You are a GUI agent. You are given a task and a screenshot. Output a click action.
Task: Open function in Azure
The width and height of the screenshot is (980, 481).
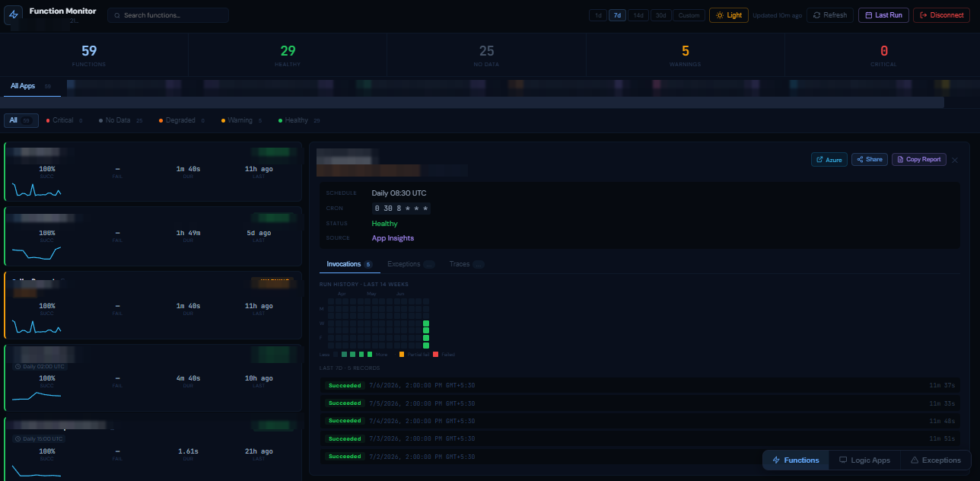point(829,159)
